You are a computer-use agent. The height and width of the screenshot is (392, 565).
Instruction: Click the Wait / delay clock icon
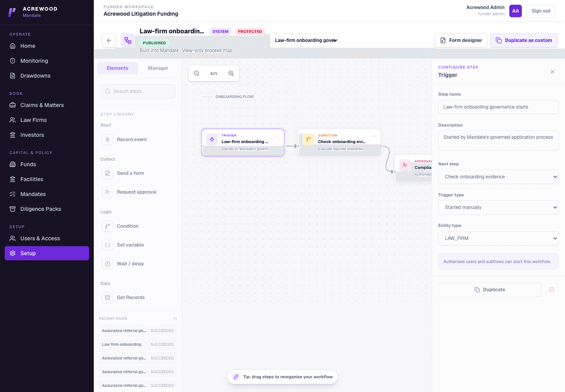tap(108, 264)
